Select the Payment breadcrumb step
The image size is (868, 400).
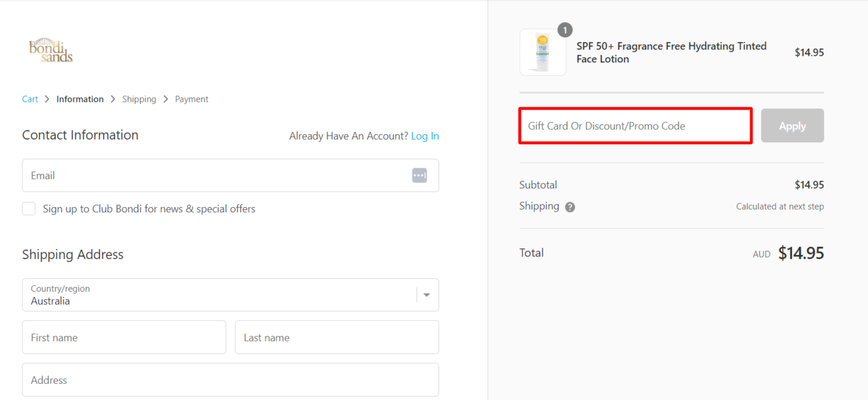[191, 99]
